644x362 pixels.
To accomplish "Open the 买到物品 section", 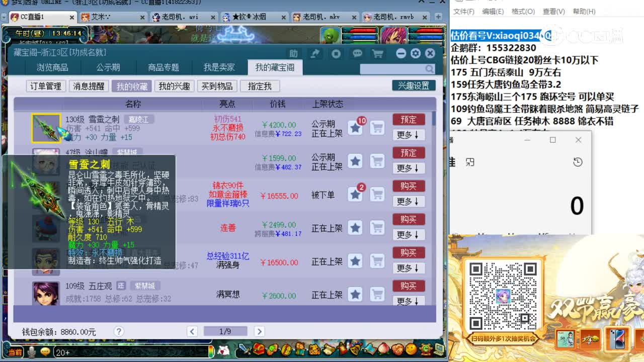I will (217, 86).
